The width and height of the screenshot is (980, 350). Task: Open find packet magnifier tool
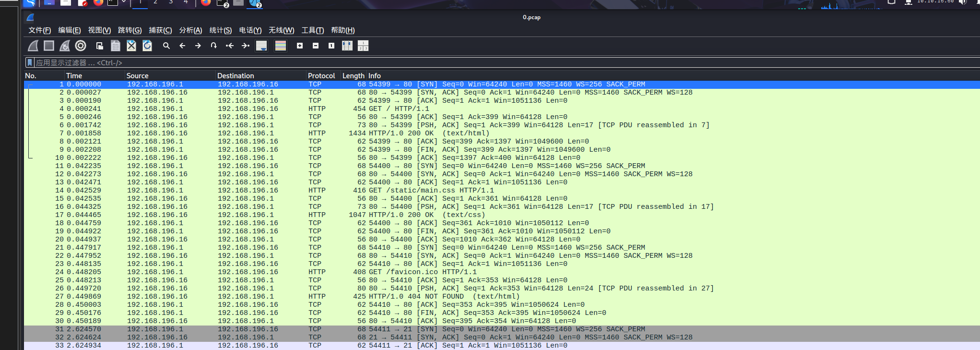pyautogui.click(x=166, y=46)
